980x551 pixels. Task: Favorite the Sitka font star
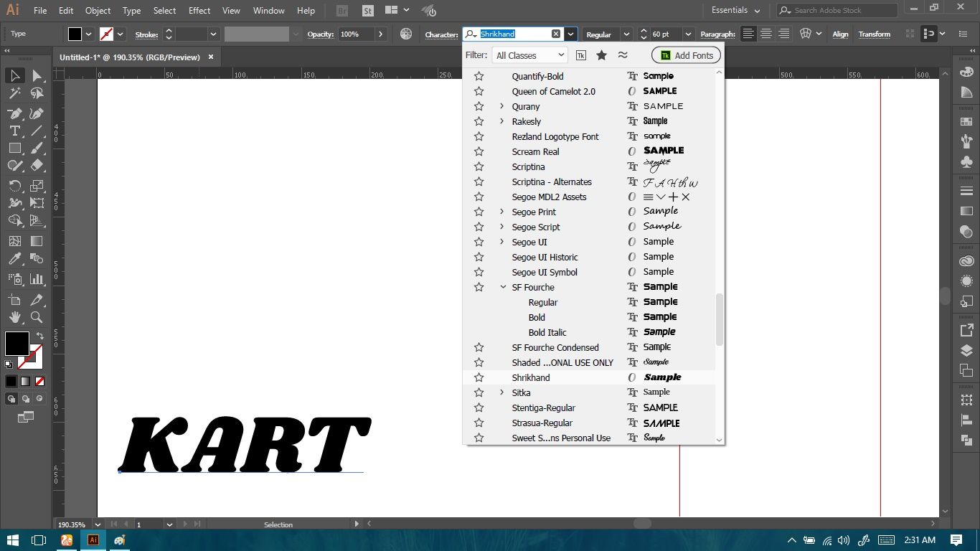(x=479, y=392)
